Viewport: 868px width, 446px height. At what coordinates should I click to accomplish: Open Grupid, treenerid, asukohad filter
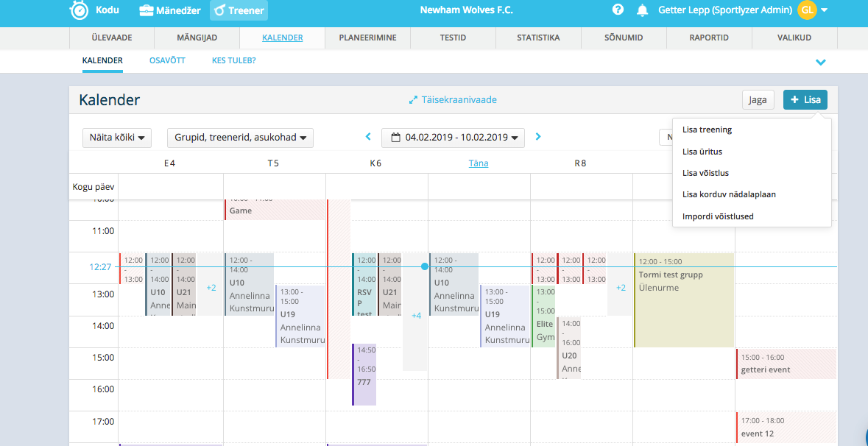tap(240, 138)
